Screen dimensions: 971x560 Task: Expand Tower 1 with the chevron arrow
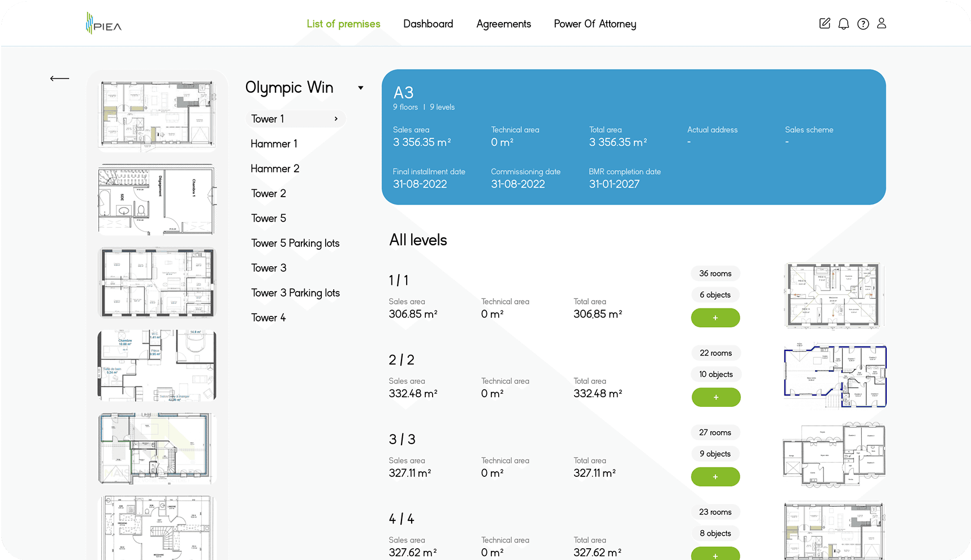[336, 119]
